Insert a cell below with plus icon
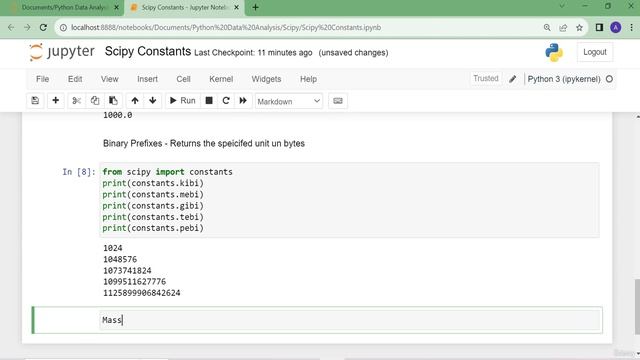The height and width of the screenshot is (360, 640). pos(56,101)
